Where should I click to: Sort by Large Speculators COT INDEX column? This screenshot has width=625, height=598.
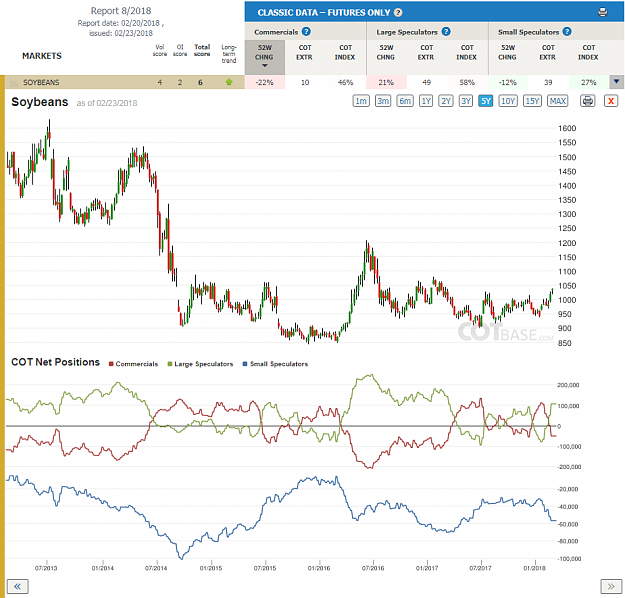click(x=467, y=52)
